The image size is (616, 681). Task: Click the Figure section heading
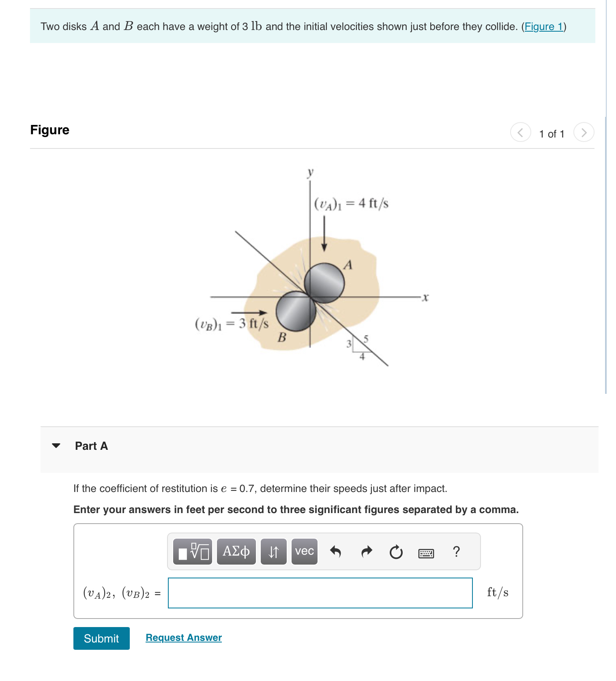[49, 130]
